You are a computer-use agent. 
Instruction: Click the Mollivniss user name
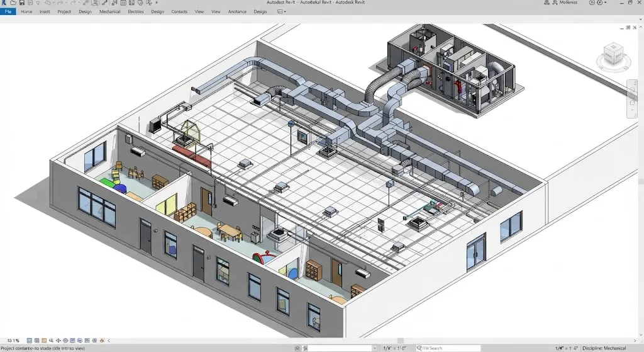(x=569, y=3)
